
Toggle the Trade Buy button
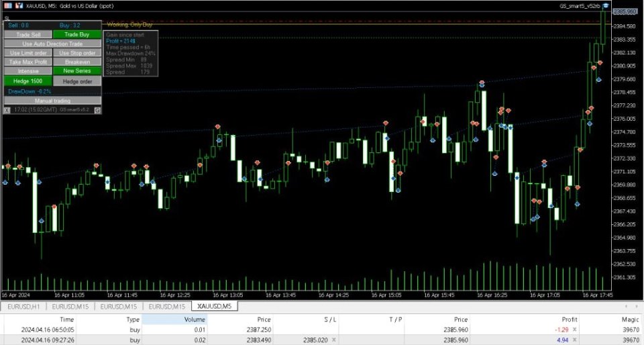(76, 34)
